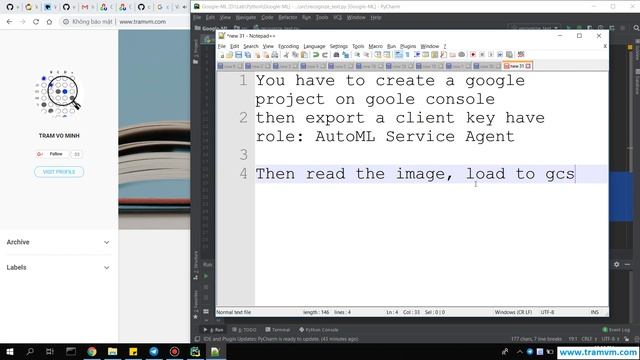Click the Playback macro icon
The width and height of the screenshot is (640, 360).
tap(491, 55)
